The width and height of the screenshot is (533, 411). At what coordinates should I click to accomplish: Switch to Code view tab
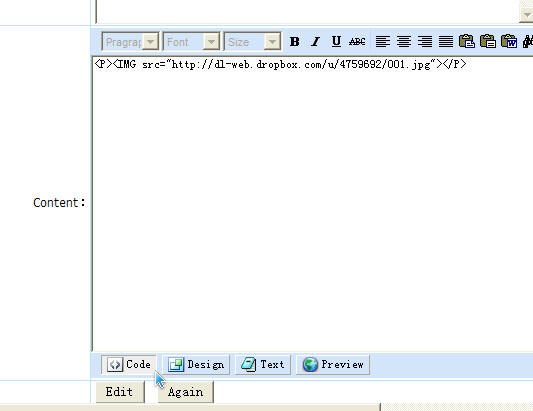point(128,365)
